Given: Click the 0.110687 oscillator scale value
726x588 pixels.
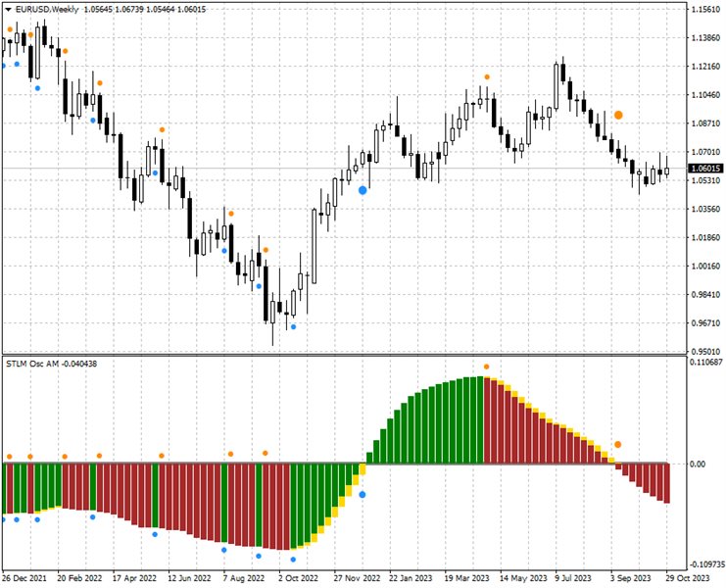Looking at the screenshot, I should point(705,362).
